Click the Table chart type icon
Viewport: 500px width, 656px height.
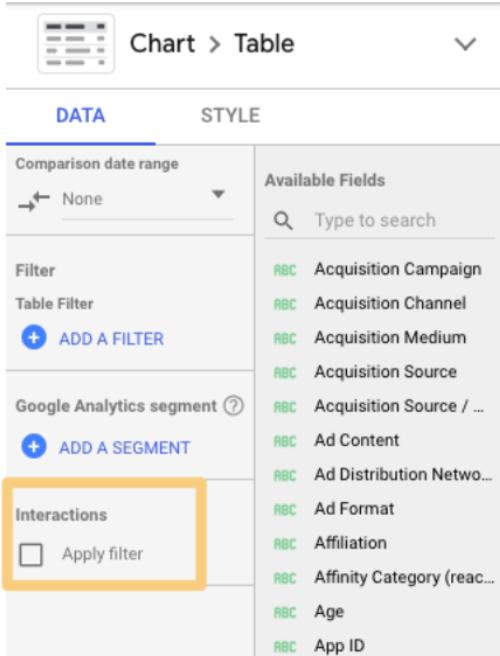point(76,44)
